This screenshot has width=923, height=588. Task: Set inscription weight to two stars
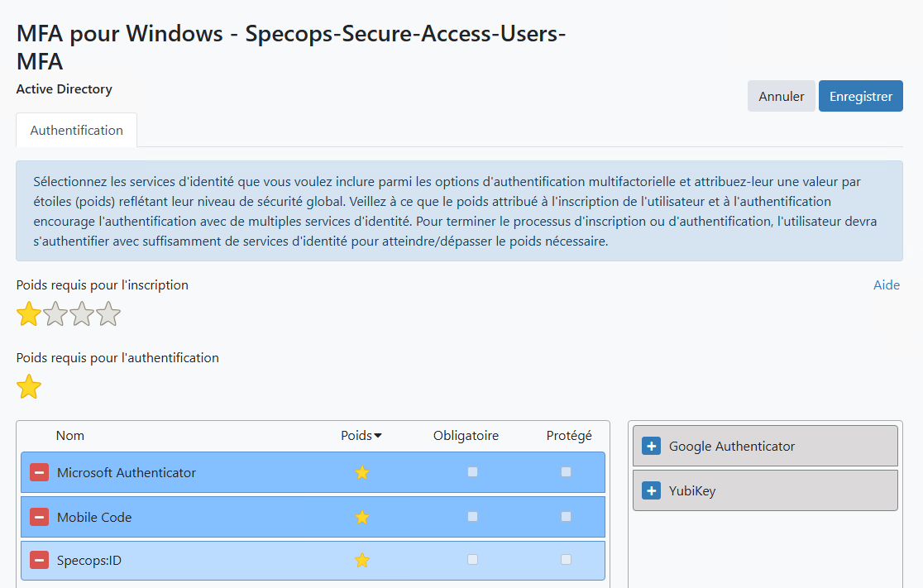click(55, 314)
